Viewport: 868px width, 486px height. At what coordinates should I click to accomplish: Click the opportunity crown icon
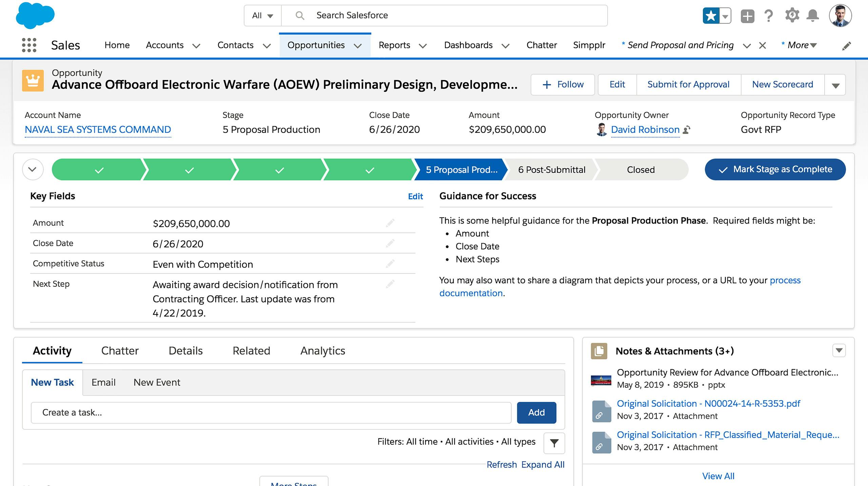click(33, 81)
